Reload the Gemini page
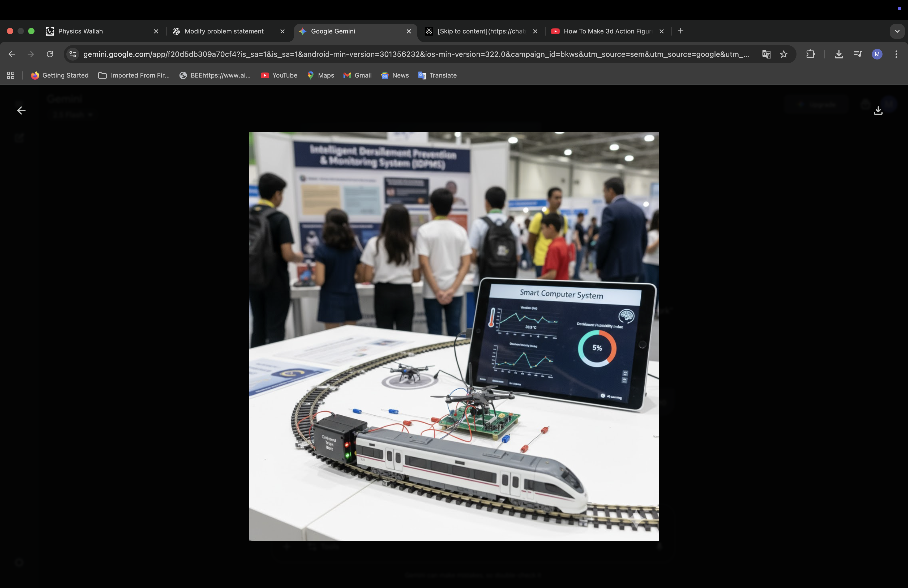Viewport: 908px width, 588px height. 50,54
